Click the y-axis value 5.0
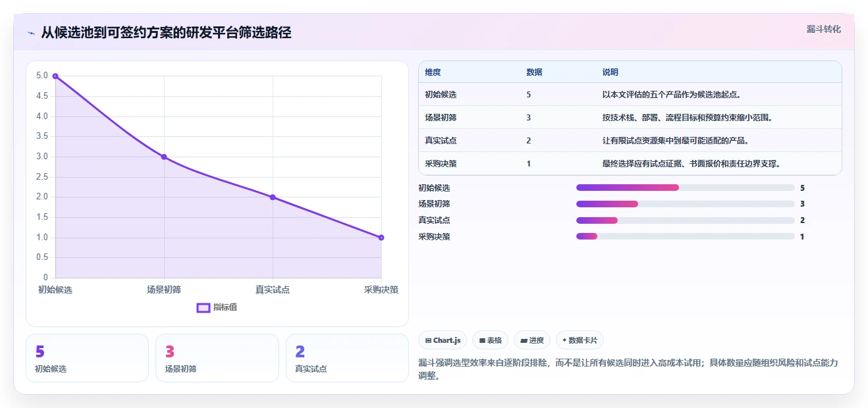Screen dimensions: 868x408 pos(42,76)
